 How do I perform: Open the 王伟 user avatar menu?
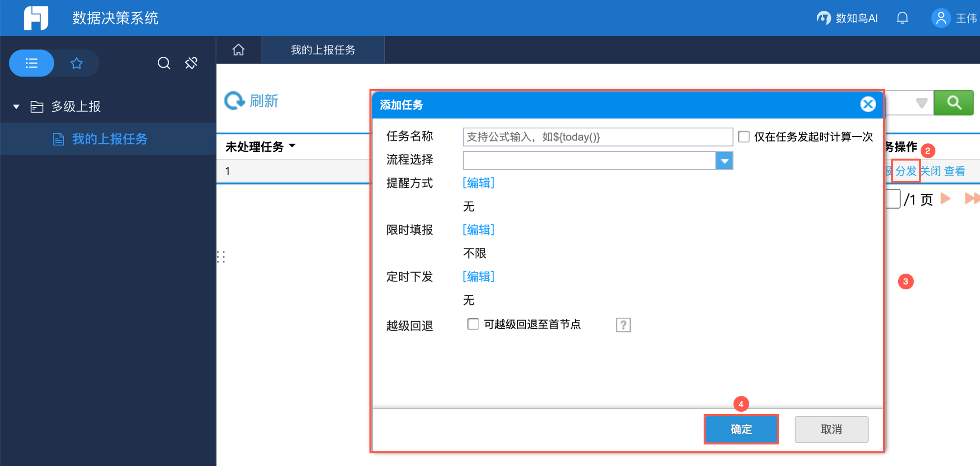tap(954, 18)
